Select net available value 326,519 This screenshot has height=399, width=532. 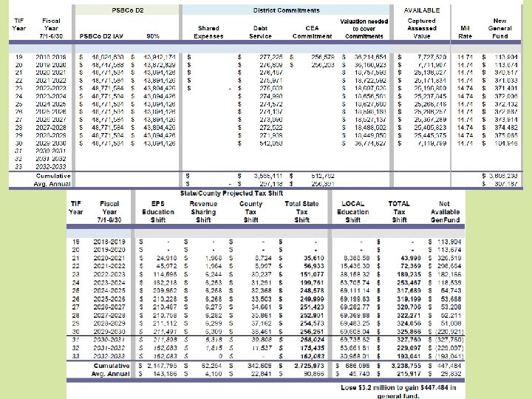(449, 258)
